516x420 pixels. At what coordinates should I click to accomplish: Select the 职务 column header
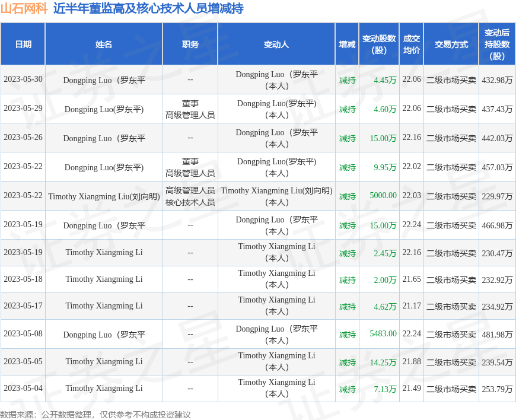pyautogui.click(x=190, y=44)
